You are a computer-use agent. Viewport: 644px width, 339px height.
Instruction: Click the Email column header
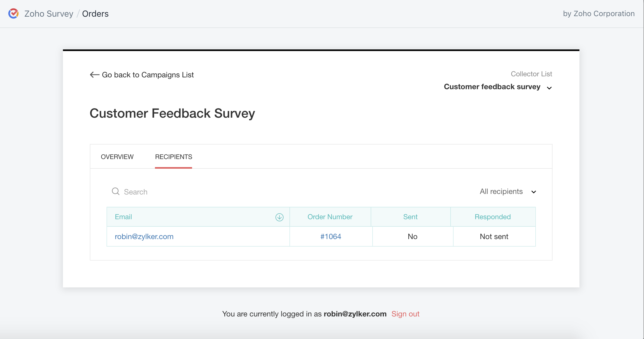click(x=123, y=217)
